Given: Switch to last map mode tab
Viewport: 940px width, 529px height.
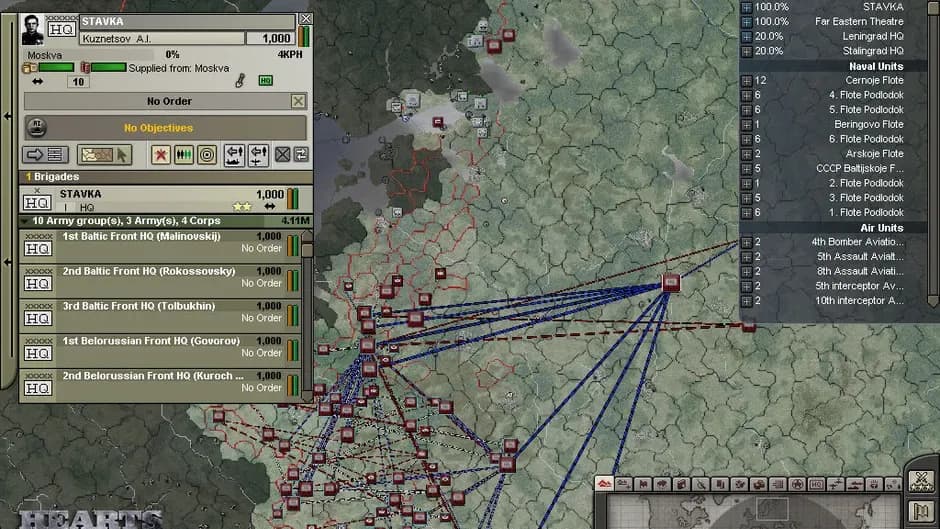Looking at the screenshot, I should pyautogui.click(x=892, y=484).
